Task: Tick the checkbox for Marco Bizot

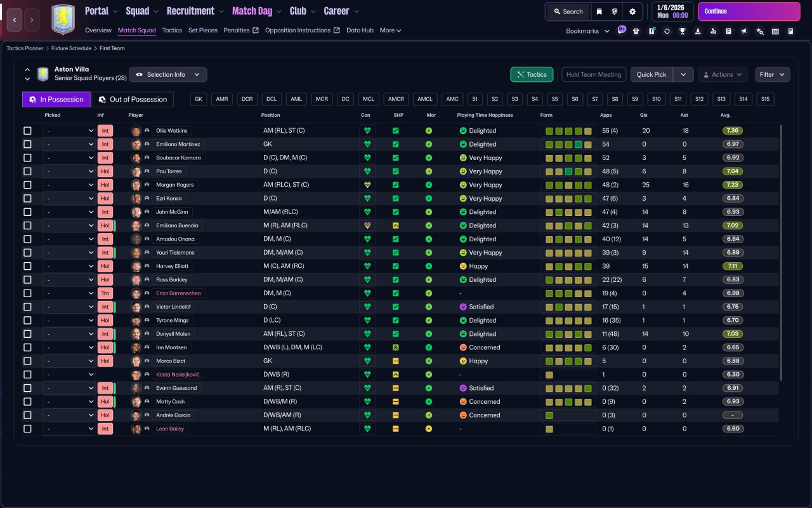Action: click(27, 361)
